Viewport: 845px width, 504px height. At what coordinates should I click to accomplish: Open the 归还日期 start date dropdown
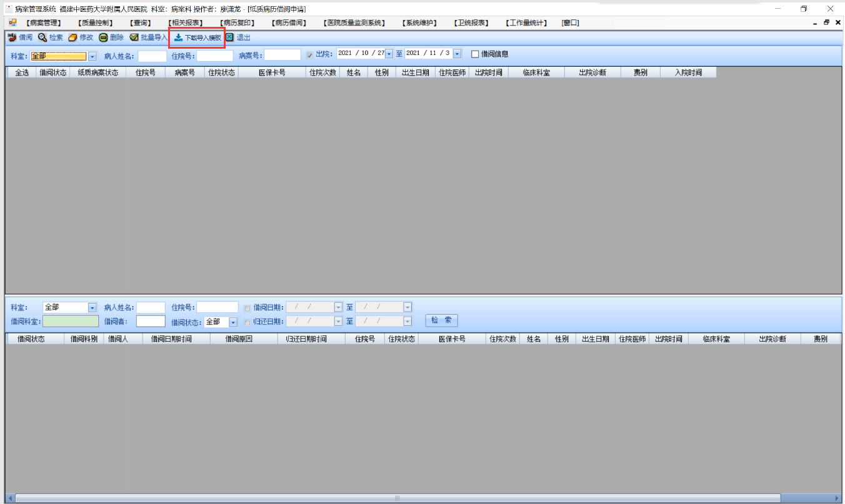tap(339, 322)
